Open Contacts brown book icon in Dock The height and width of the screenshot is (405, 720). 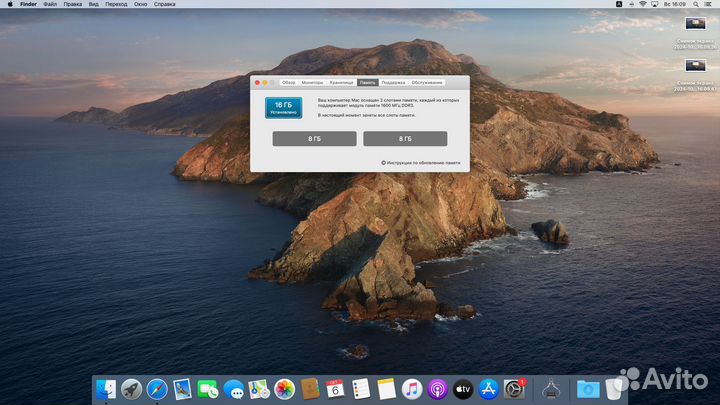[310, 389]
